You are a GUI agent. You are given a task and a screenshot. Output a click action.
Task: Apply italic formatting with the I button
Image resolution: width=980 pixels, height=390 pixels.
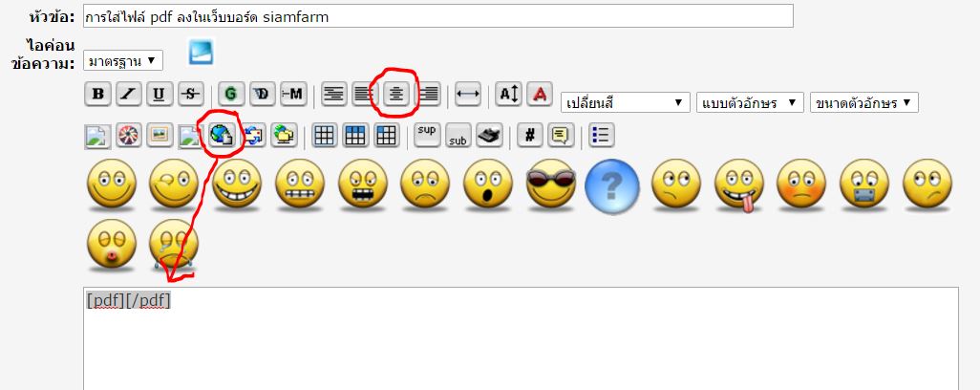(x=129, y=94)
